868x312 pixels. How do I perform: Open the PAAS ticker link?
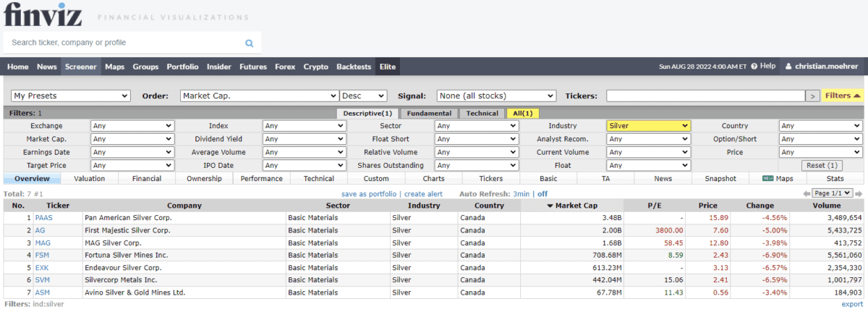43,217
